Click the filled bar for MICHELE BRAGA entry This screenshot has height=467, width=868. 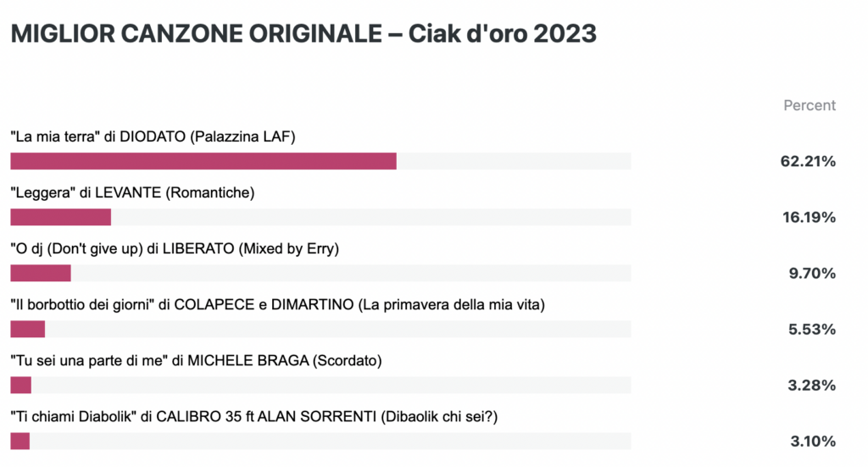[x=21, y=385]
